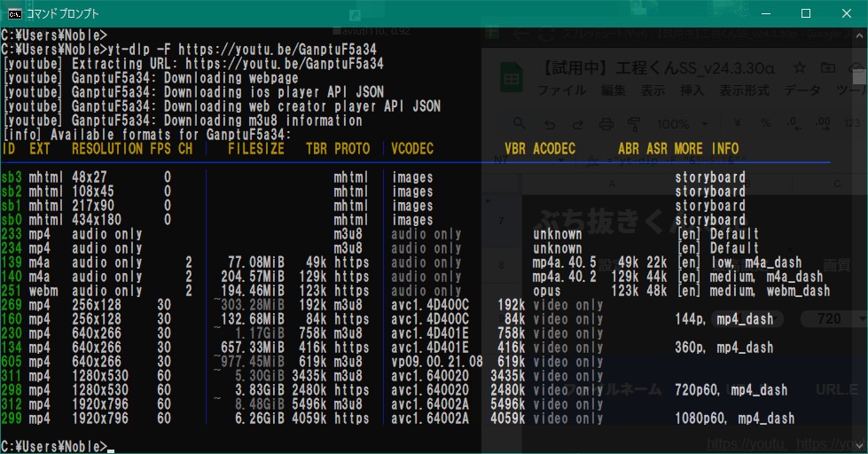Open the 表示形式 menu in Google Sheets
The width and height of the screenshot is (868, 454).
pos(744,90)
